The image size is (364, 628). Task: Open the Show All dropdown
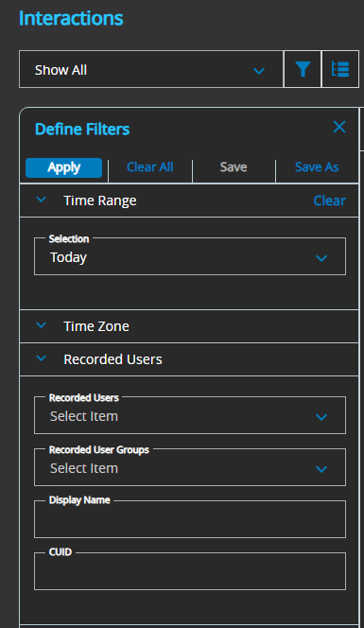[151, 69]
